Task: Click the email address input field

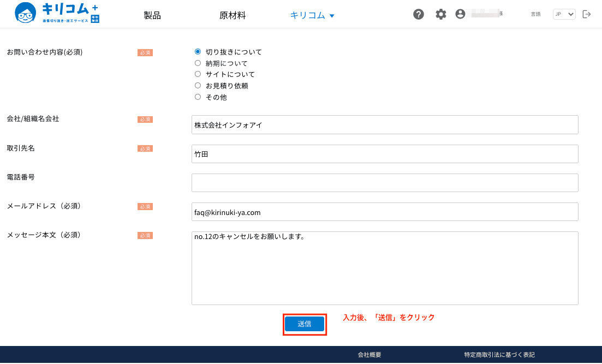Action: coord(385,212)
